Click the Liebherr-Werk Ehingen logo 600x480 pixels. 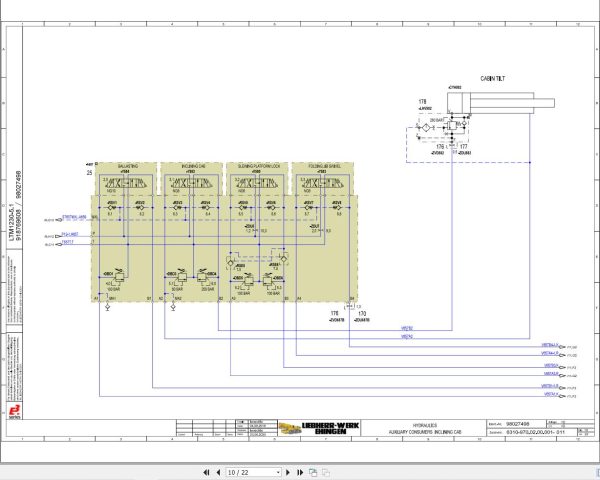tap(319, 428)
